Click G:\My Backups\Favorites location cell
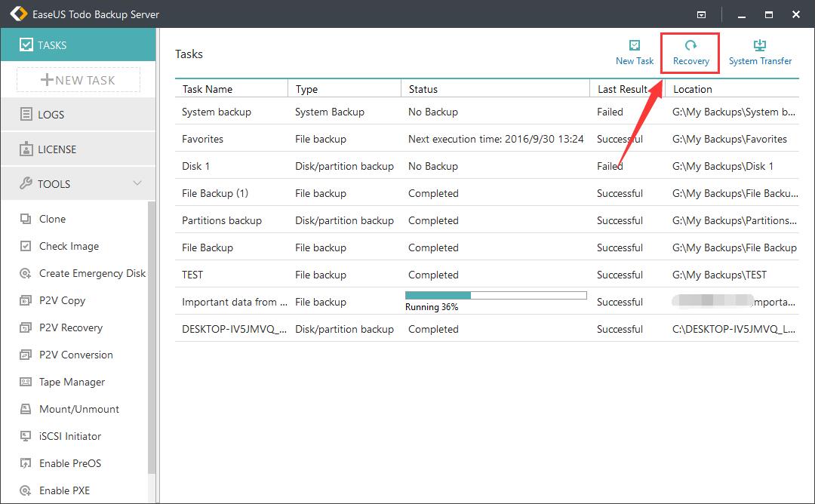The height and width of the screenshot is (504, 815). coord(729,139)
